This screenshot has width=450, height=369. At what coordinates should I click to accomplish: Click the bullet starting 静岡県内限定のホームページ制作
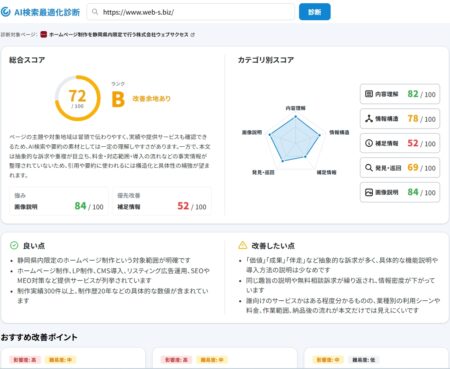104,260
